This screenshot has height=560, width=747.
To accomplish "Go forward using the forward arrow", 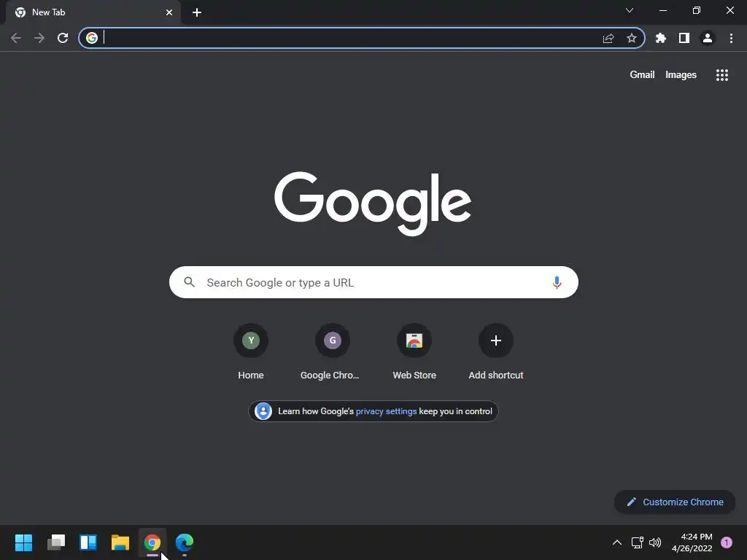I will point(39,38).
